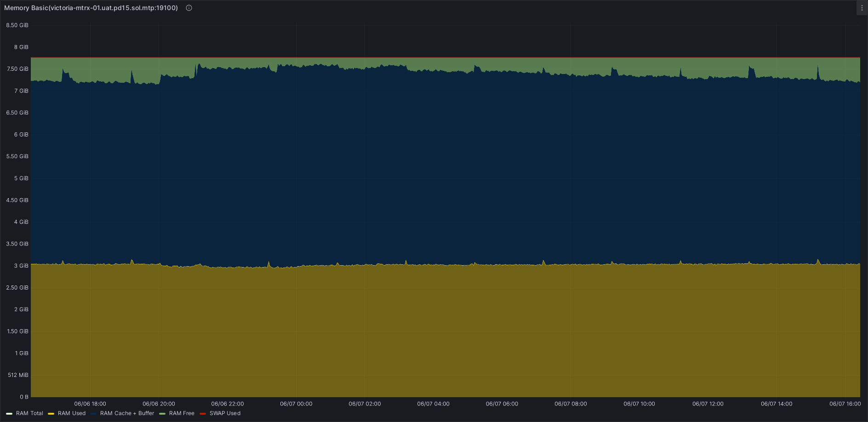Click the 06/07 04:00 time axis label
Viewport: 868px width, 422px height.
click(x=434, y=404)
